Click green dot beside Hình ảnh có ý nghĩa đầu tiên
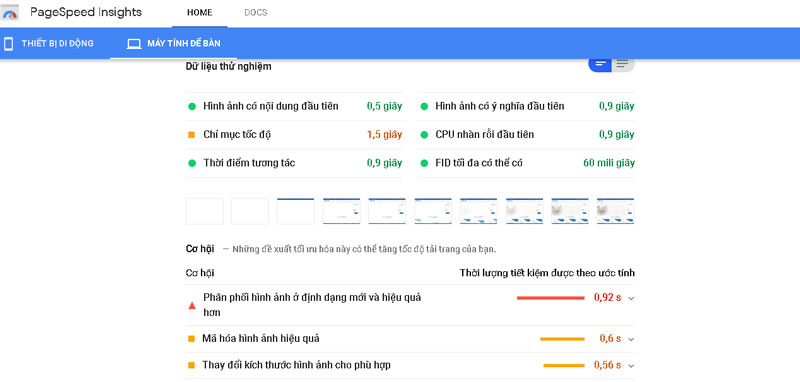The image size is (800, 382). pyautogui.click(x=423, y=107)
